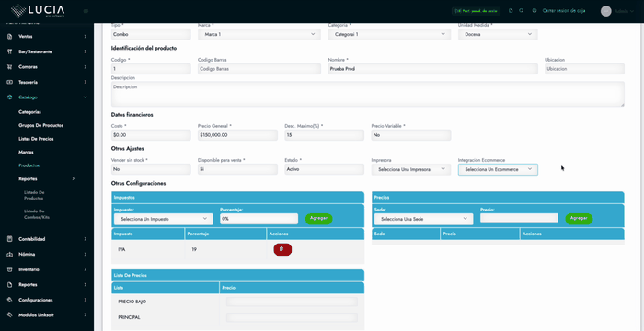Screen dimensions: 644x331
Task: Collapse the Catálogo menu chevron
Action: pos(86,97)
